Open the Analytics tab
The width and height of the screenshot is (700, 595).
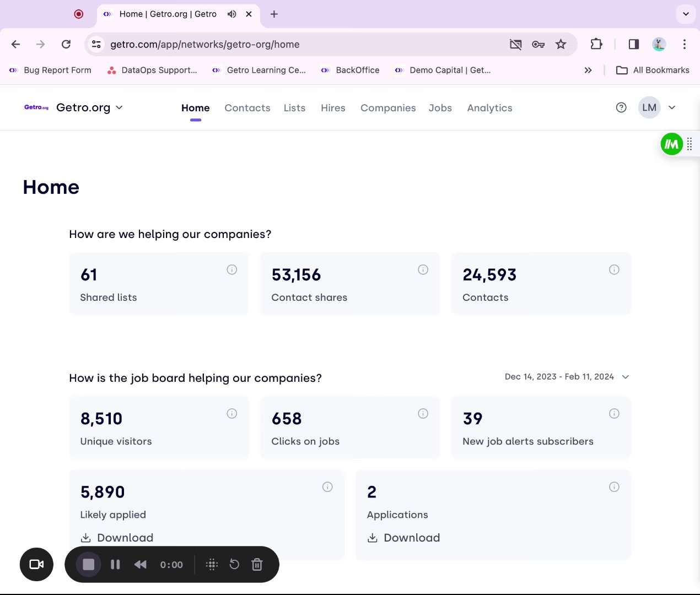pos(489,108)
